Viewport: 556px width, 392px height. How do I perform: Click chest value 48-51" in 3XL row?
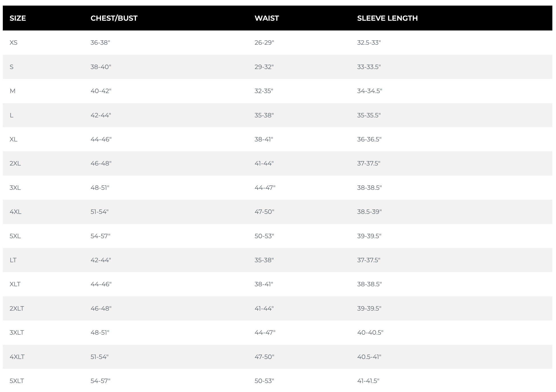[x=100, y=188]
